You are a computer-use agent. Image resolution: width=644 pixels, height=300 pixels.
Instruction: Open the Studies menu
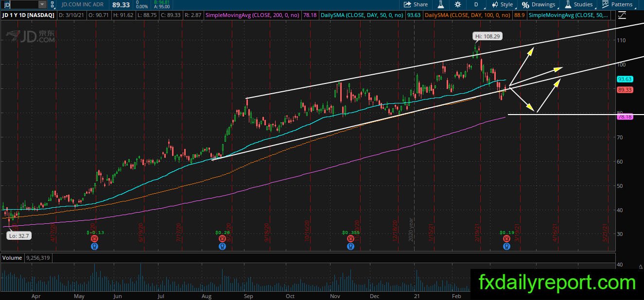click(x=578, y=4)
